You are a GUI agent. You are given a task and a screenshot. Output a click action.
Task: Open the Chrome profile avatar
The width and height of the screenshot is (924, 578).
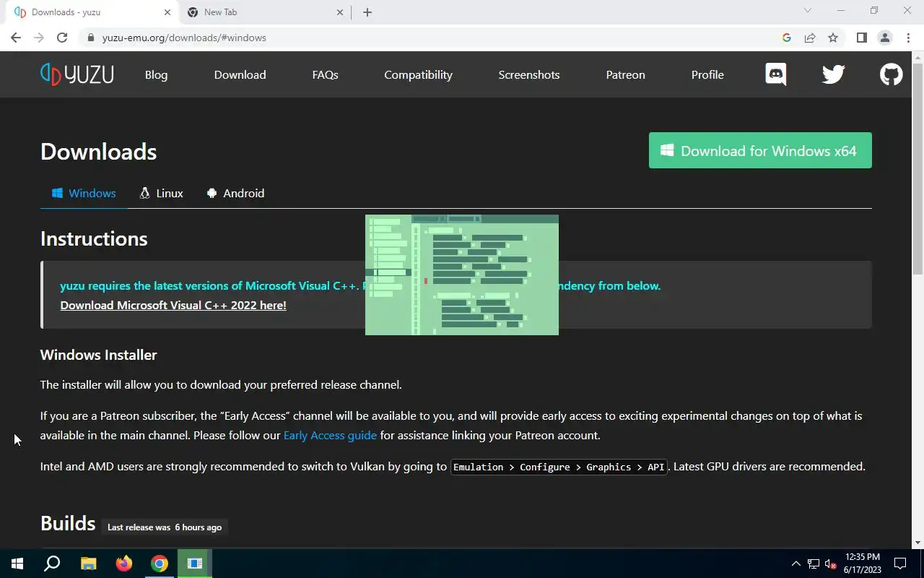tap(885, 38)
